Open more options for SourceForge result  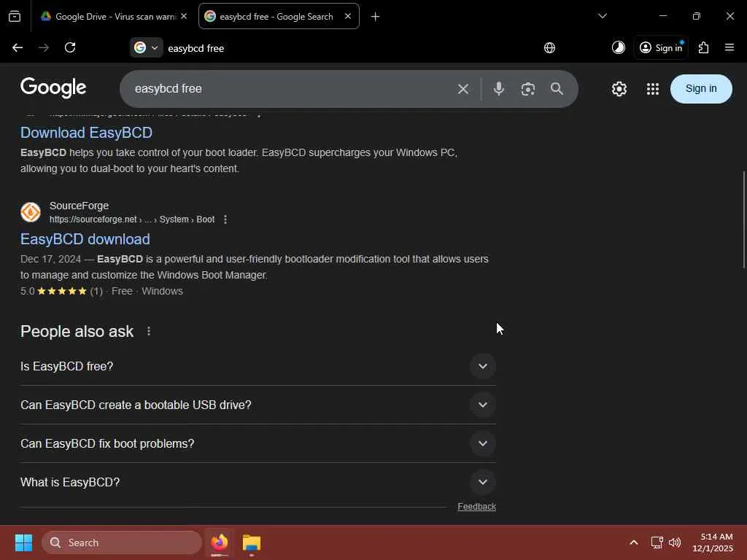pos(225,219)
